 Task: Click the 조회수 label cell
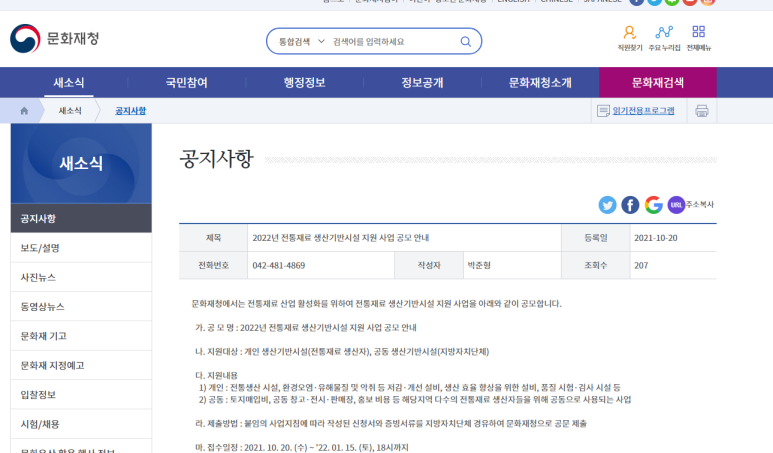[x=596, y=265]
